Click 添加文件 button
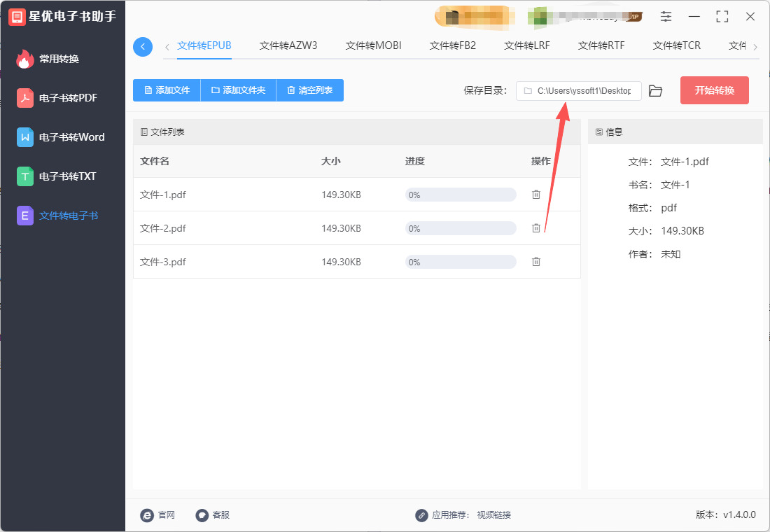The width and height of the screenshot is (770, 532). click(167, 90)
